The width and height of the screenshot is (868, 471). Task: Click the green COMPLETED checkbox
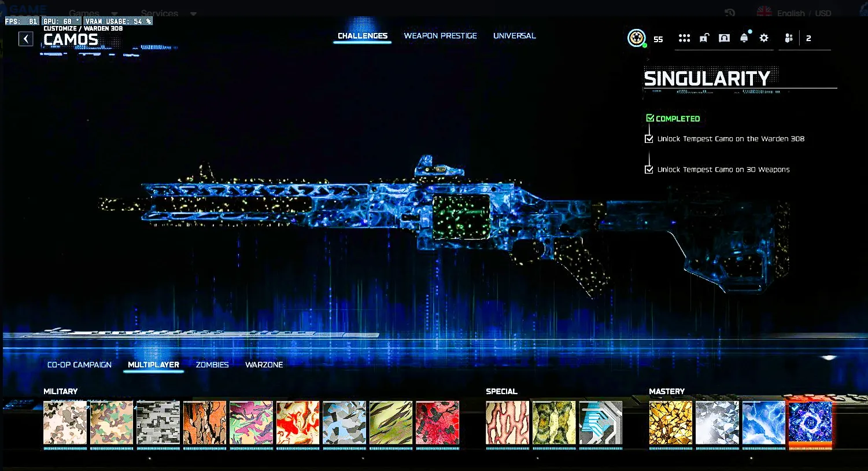coord(650,118)
